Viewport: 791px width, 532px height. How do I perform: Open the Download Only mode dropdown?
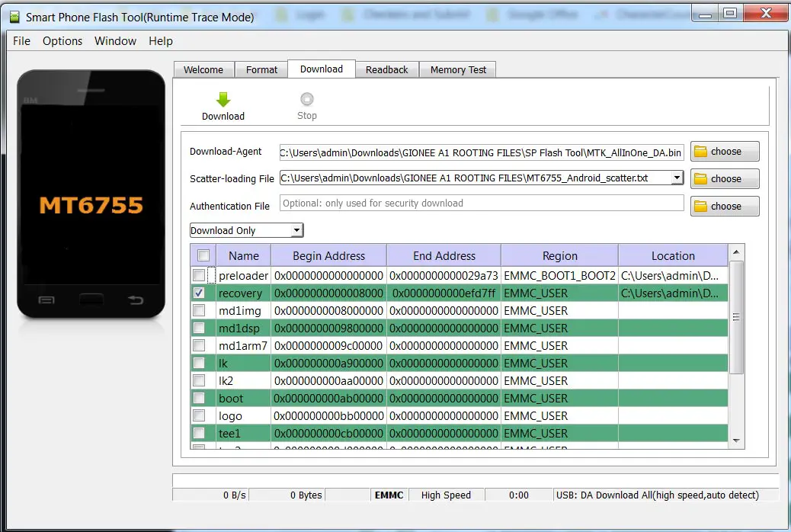click(x=247, y=230)
